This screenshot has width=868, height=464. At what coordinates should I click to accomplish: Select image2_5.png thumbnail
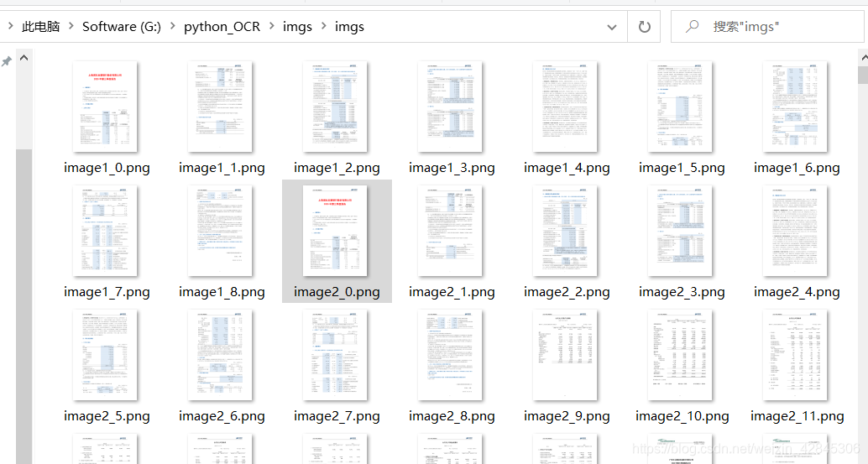105,355
